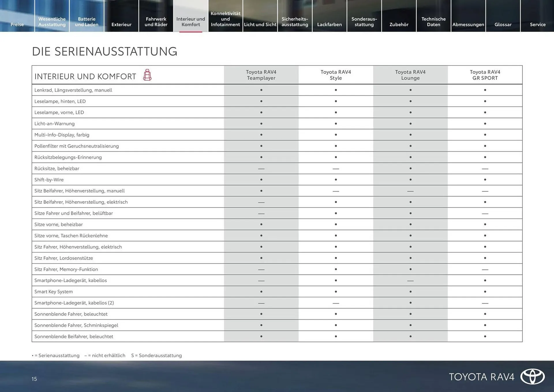Screen dimensions: 554x392
Task: Select the Interieur und Komfort tab
Action: pyautogui.click(x=191, y=22)
